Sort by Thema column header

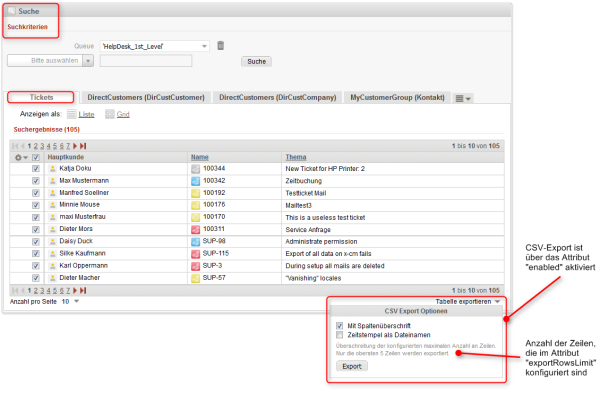click(296, 157)
